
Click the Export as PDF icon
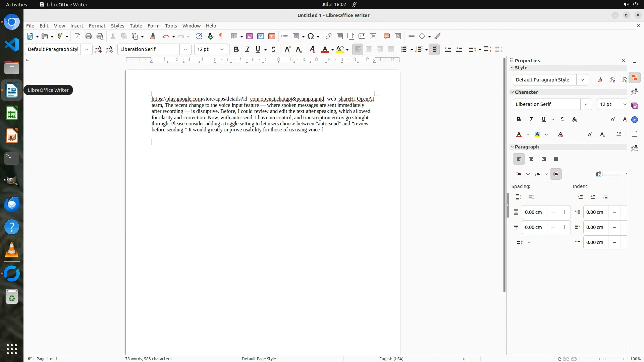click(77, 36)
